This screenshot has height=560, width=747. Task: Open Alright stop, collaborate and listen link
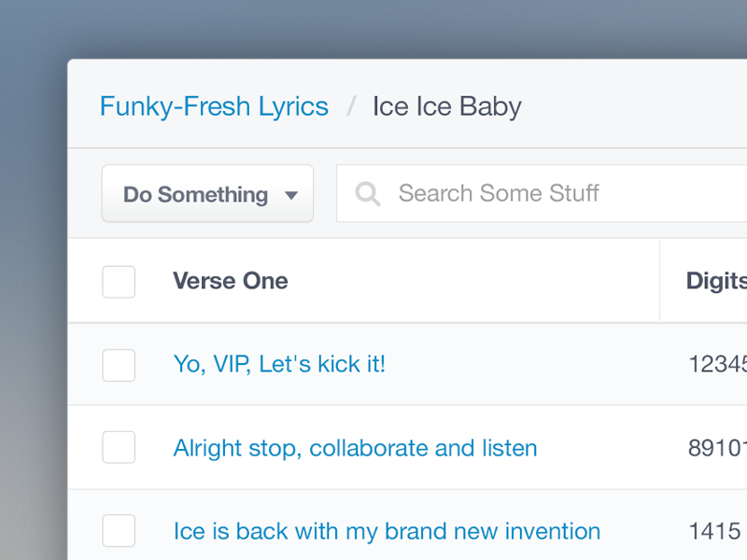(355, 448)
